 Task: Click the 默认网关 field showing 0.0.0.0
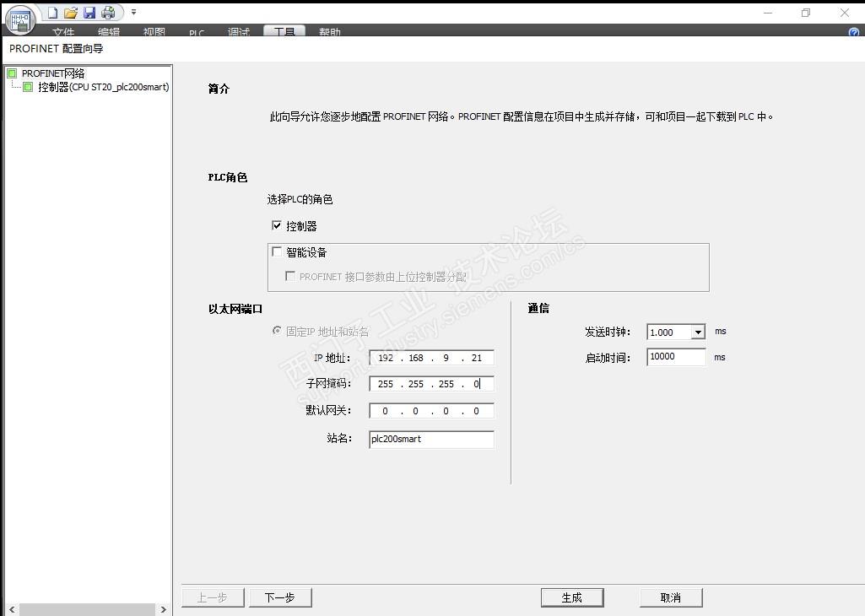[x=431, y=411]
